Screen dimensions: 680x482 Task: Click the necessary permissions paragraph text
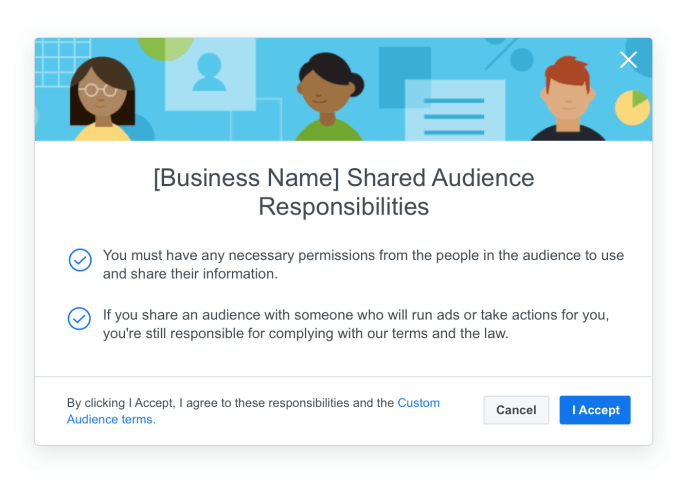click(x=362, y=264)
